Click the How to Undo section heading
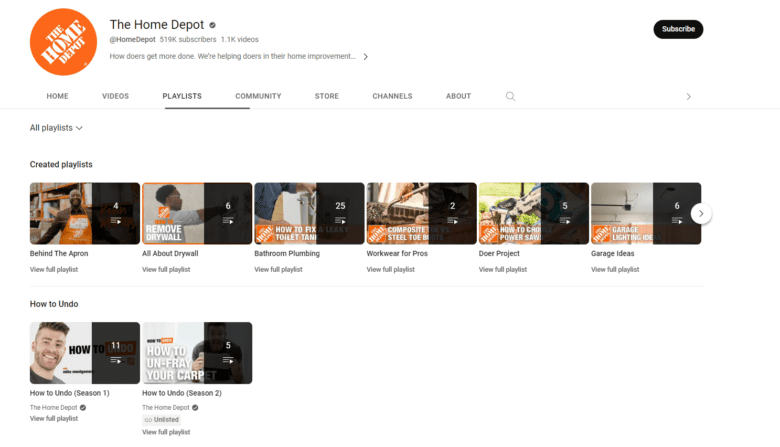The height and width of the screenshot is (447, 780). tap(54, 304)
